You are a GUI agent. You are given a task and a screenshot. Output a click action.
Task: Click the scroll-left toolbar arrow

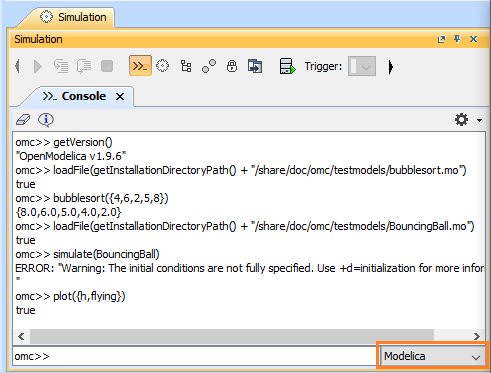click(18, 66)
